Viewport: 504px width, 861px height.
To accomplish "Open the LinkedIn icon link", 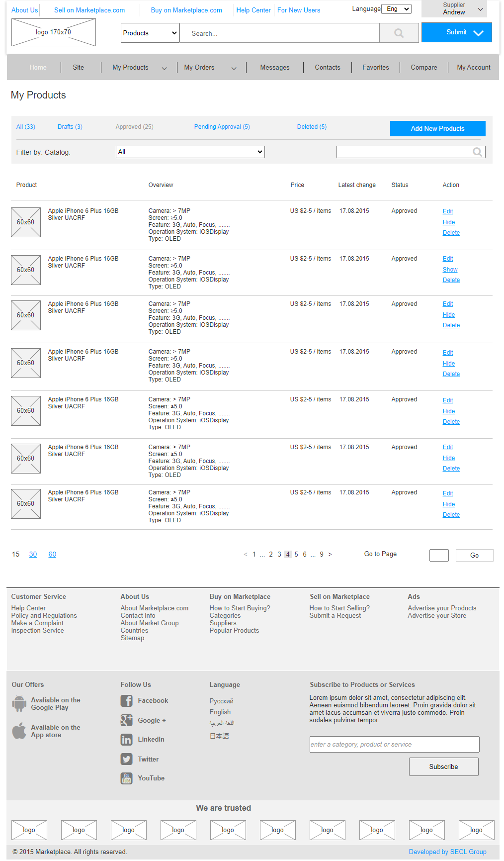I will click(126, 740).
